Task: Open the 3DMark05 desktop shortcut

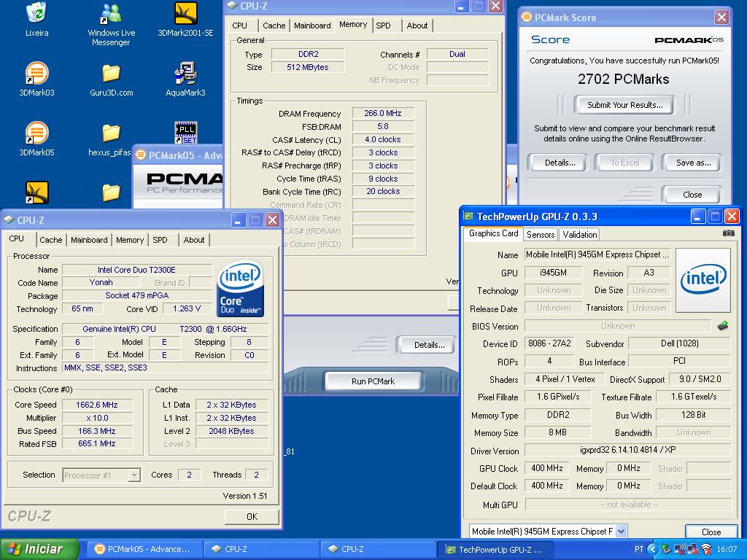Action: pos(36,133)
